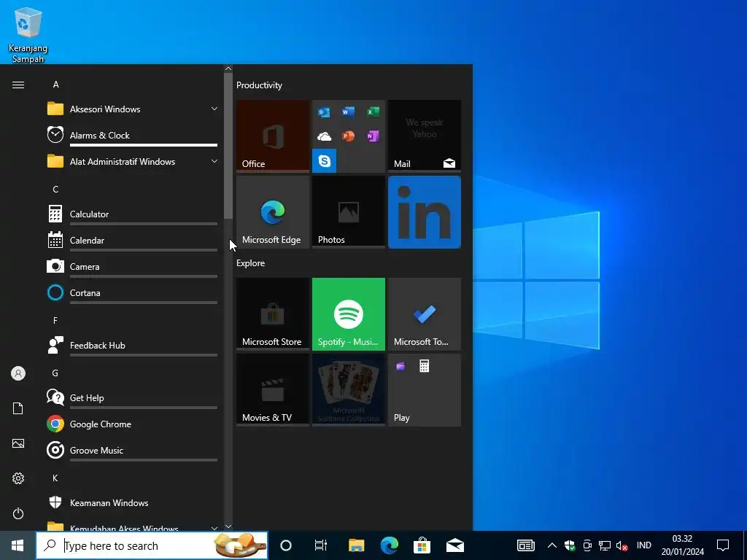Click PowerPoint icon in Office tile group
The image size is (747, 560).
click(348, 136)
